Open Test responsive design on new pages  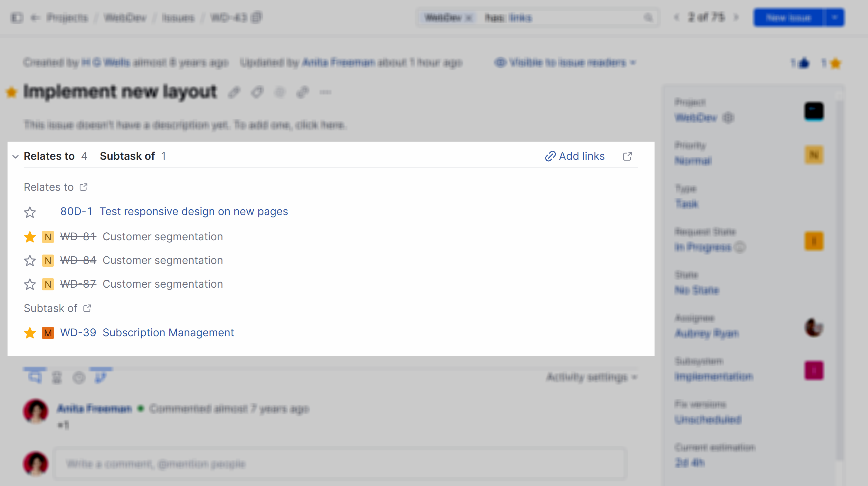click(193, 211)
